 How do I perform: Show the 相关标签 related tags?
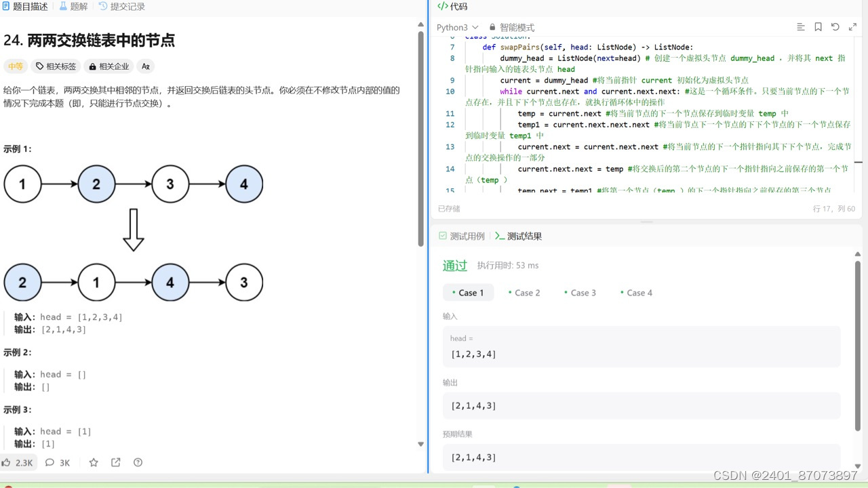[x=56, y=66]
